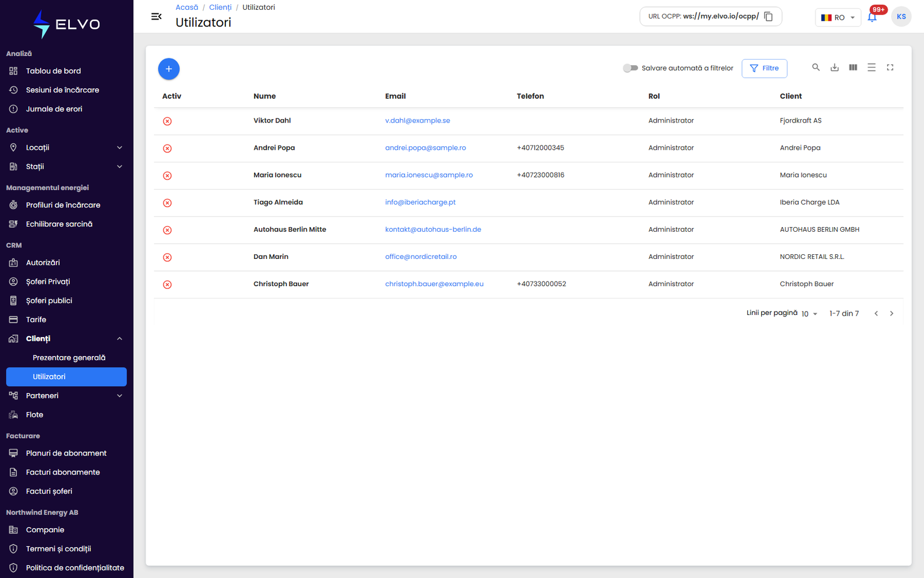Go to next page arrow
The image size is (924, 578).
coord(892,313)
